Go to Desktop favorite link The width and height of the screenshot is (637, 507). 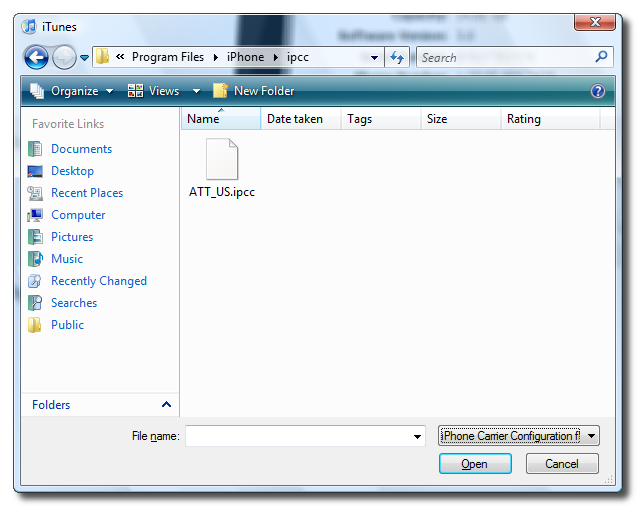tap(72, 171)
